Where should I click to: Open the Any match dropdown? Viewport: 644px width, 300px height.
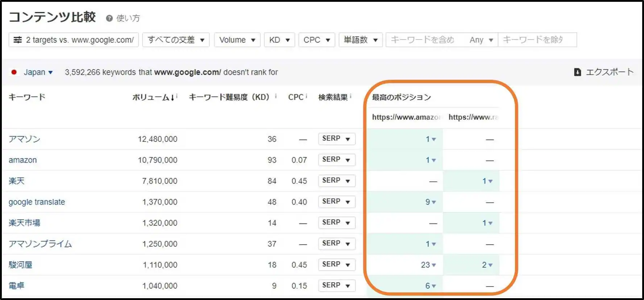(x=481, y=40)
